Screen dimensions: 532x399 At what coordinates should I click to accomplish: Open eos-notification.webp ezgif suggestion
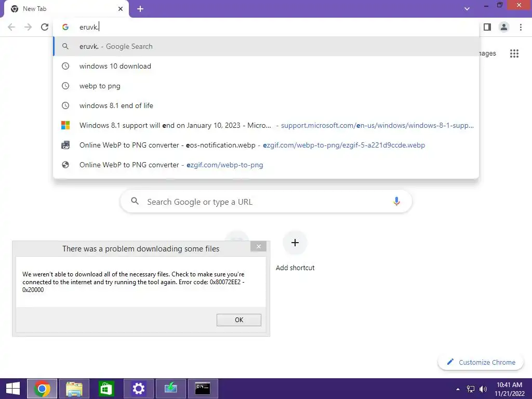(x=266, y=145)
